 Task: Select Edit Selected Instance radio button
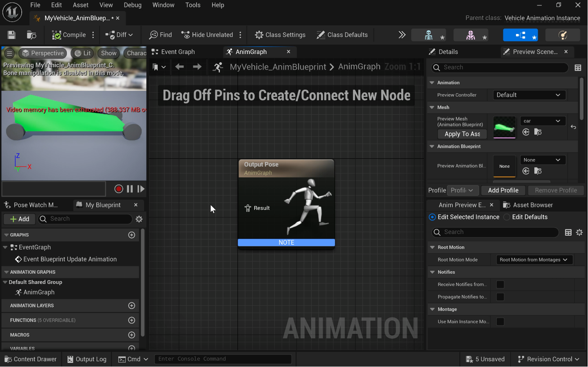click(x=432, y=217)
